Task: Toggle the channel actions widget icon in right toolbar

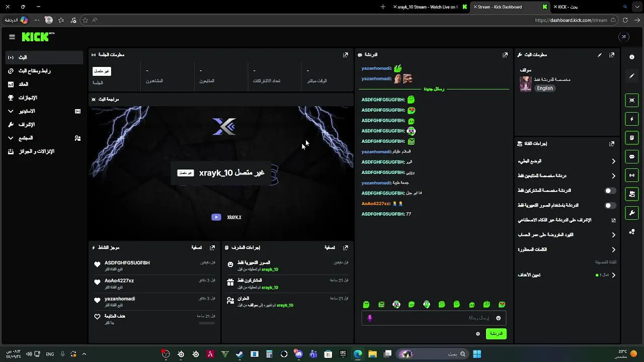Action: [632, 194]
